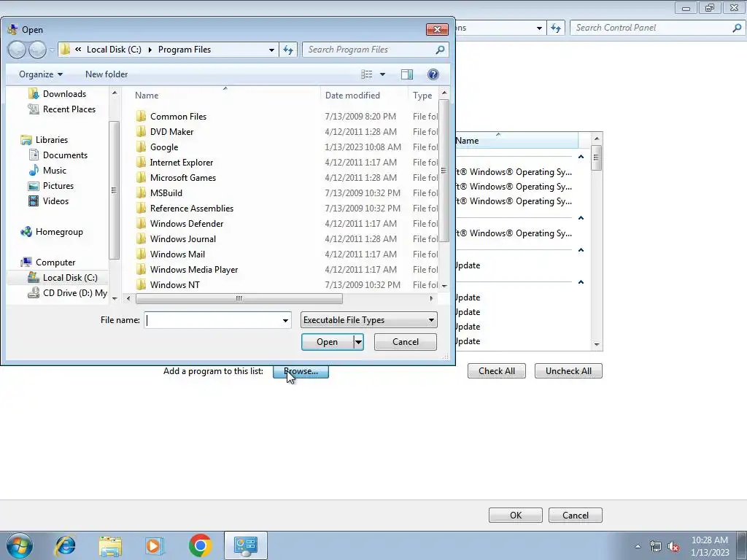Toggle the preview pane icon
The image size is (747, 560).
[407, 74]
